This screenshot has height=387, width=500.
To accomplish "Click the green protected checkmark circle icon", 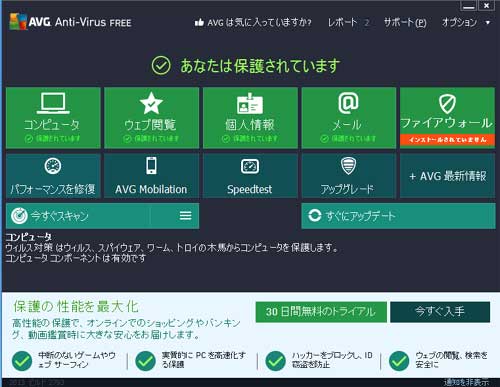I will (x=161, y=65).
